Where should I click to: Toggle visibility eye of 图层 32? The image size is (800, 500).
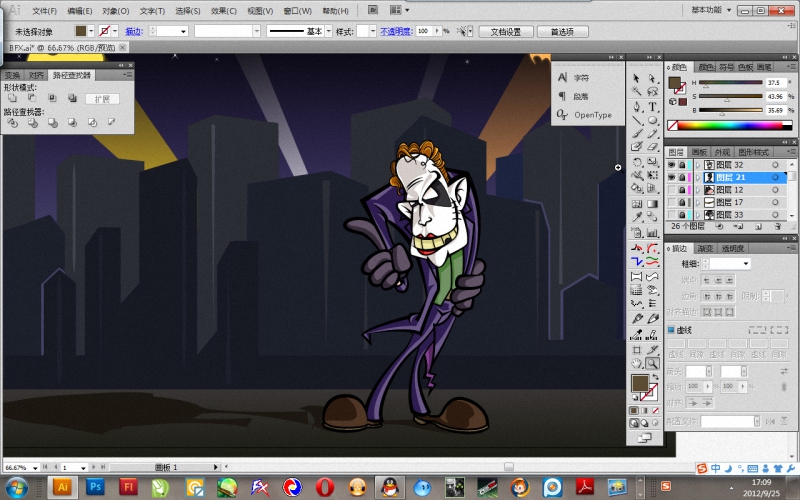[671, 165]
